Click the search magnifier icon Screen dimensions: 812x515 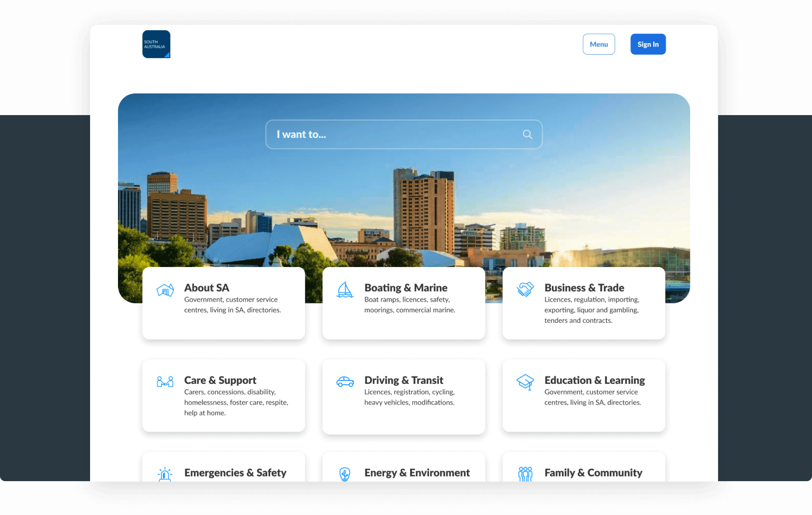[x=527, y=135]
